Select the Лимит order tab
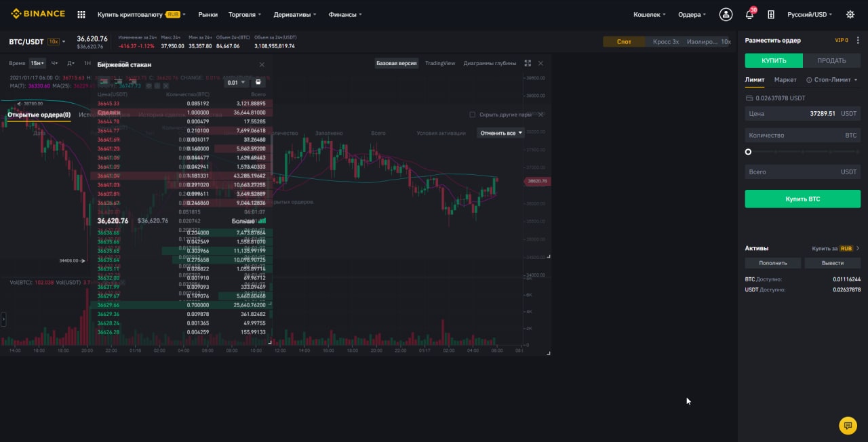This screenshot has height=442, width=868. click(x=755, y=80)
